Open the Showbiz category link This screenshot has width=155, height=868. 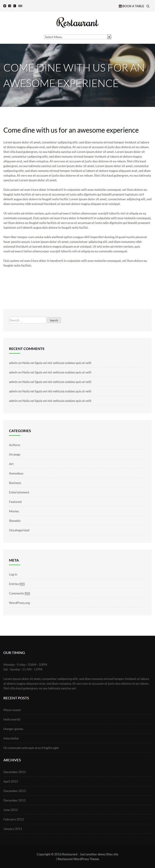pos(15,521)
